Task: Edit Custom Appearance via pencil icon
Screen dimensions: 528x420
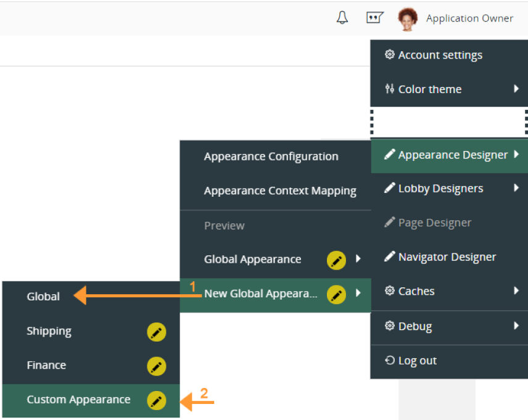Action: click(x=157, y=400)
